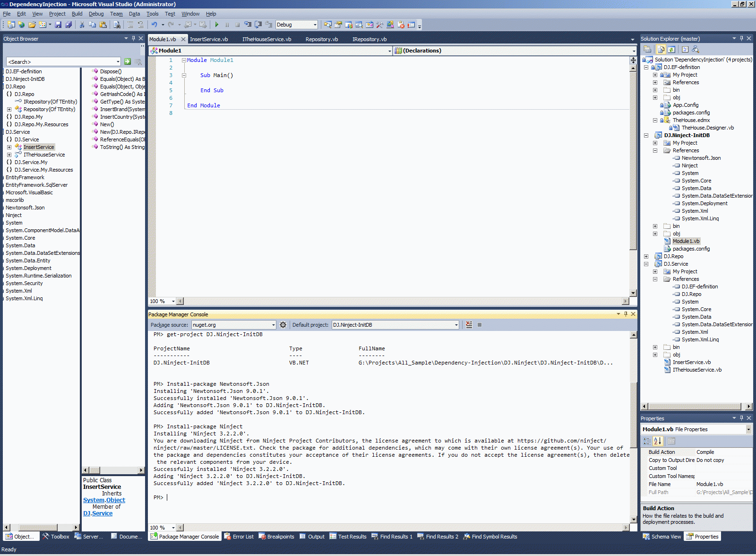Image resolution: width=756 pixels, height=556 pixels.
Task: Expand the DJ.Repo project node in Solution Explorer
Action: [646, 256]
